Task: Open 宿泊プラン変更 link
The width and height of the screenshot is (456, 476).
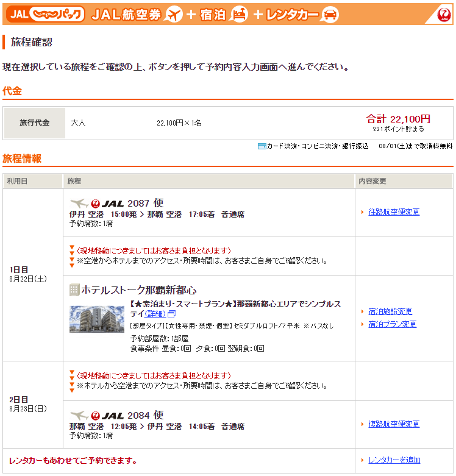Action: [x=392, y=324]
